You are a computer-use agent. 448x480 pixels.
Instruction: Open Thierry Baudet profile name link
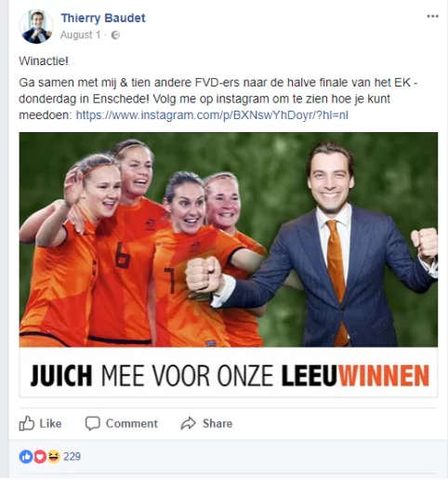coord(103,18)
